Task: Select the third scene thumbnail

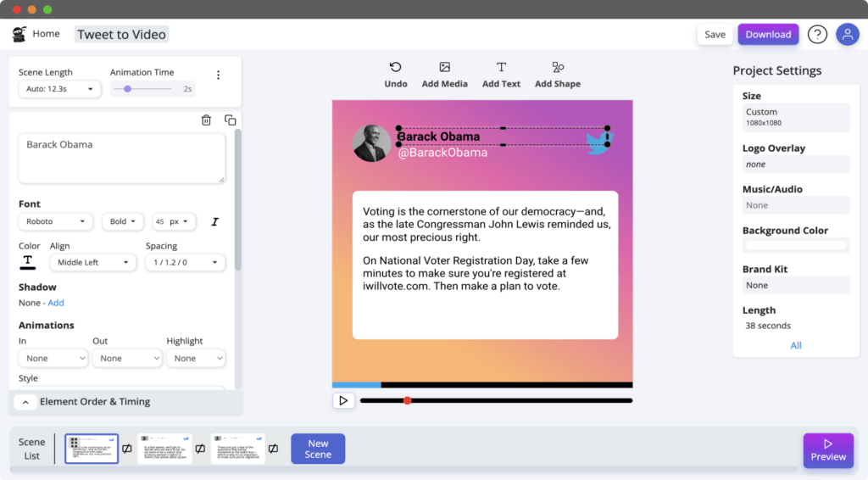Action: click(x=237, y=449)
